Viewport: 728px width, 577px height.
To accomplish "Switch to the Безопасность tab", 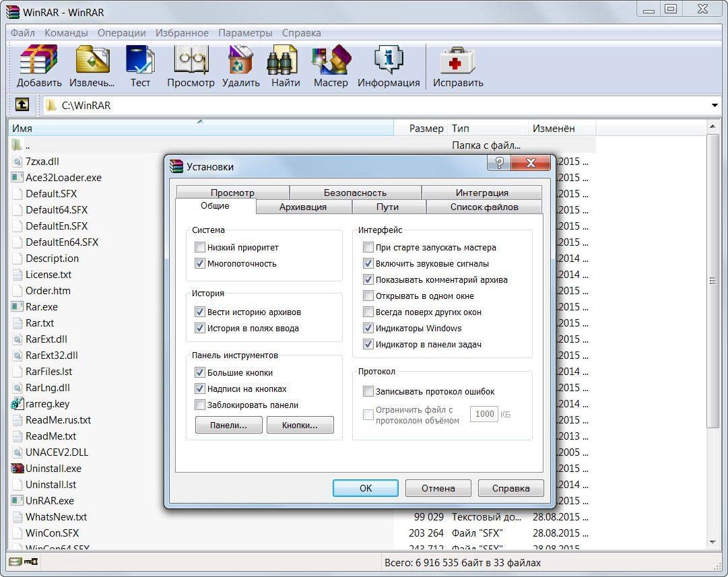I will point(355,192).
